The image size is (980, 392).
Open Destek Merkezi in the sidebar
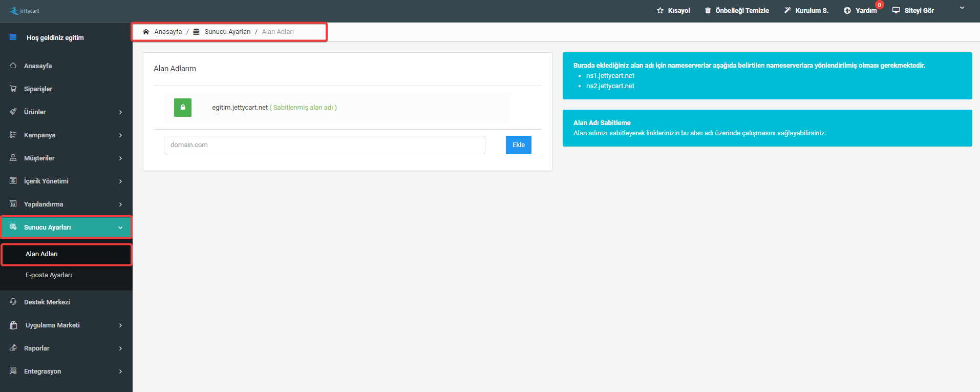pyautogui.click(x=47, y=302)
